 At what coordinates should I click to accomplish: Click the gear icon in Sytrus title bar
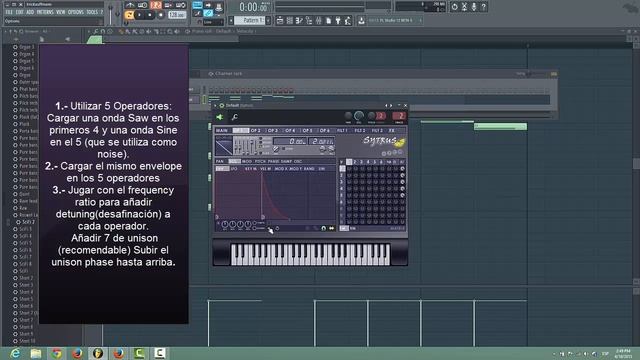point(221,105)
